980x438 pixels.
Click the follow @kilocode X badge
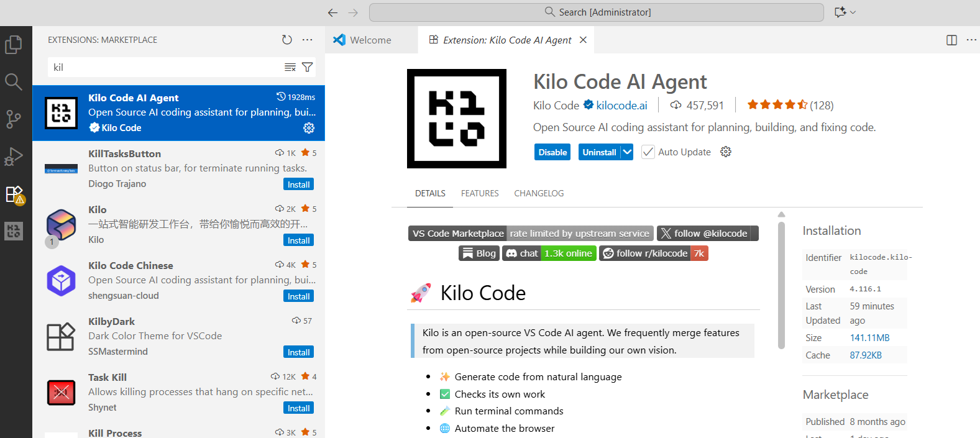[708, 234]
